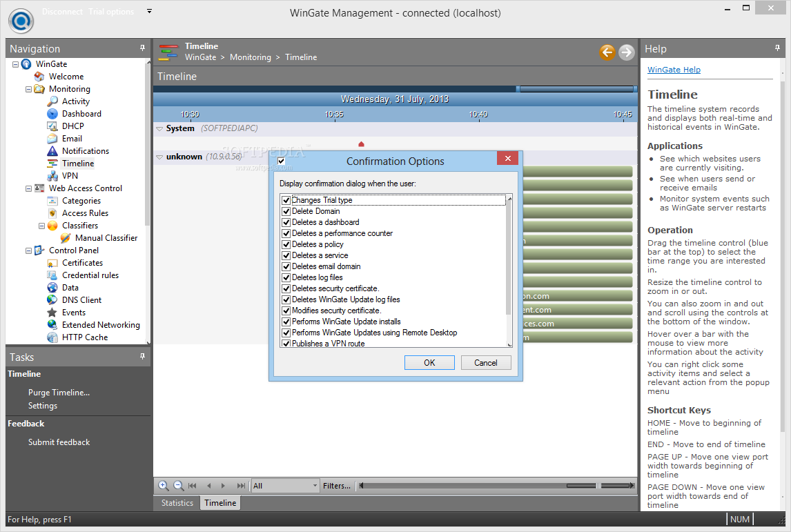The image size is (791, 532).
Task: Click the WinGate application logo icon
Action: coord(21,21)
